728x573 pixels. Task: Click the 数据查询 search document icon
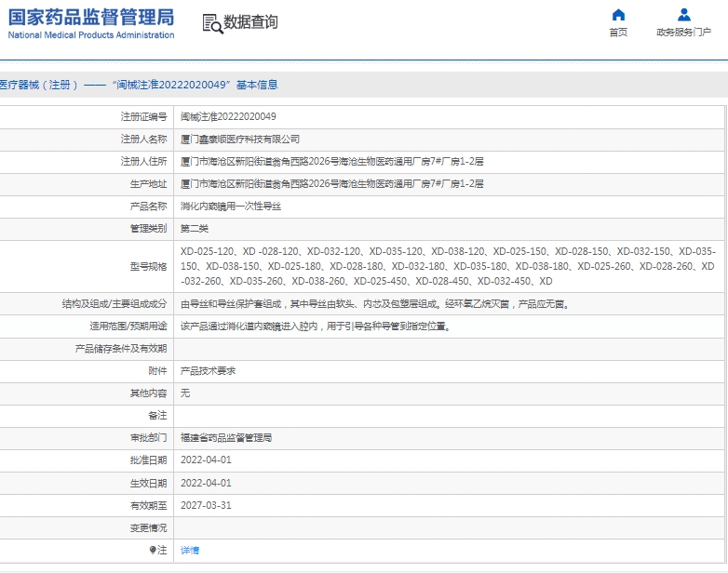pyautogui.click(x=212, y=23)
